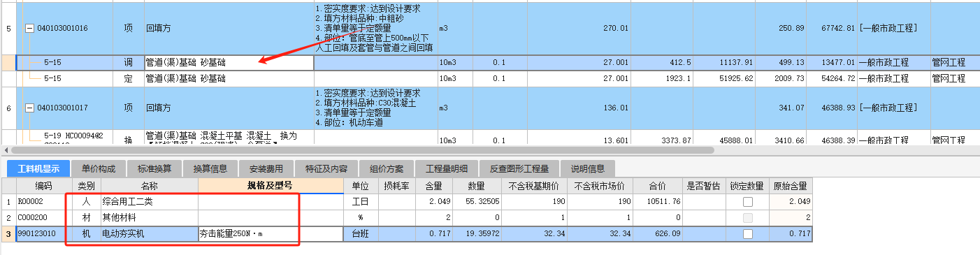
Task: Tick 锁定数量 checkbox for 综合用工二类
Action: 747,202
